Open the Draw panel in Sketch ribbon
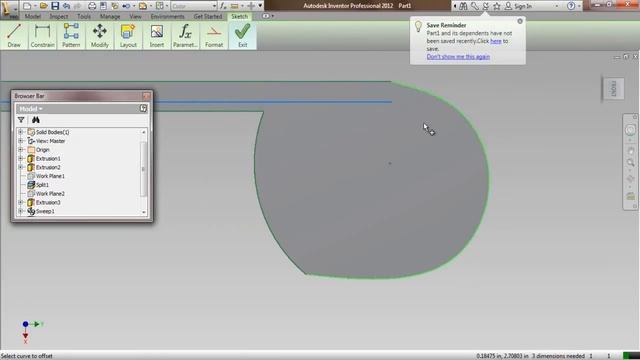This screenshot has width=640, height=360. coord(14,36)
